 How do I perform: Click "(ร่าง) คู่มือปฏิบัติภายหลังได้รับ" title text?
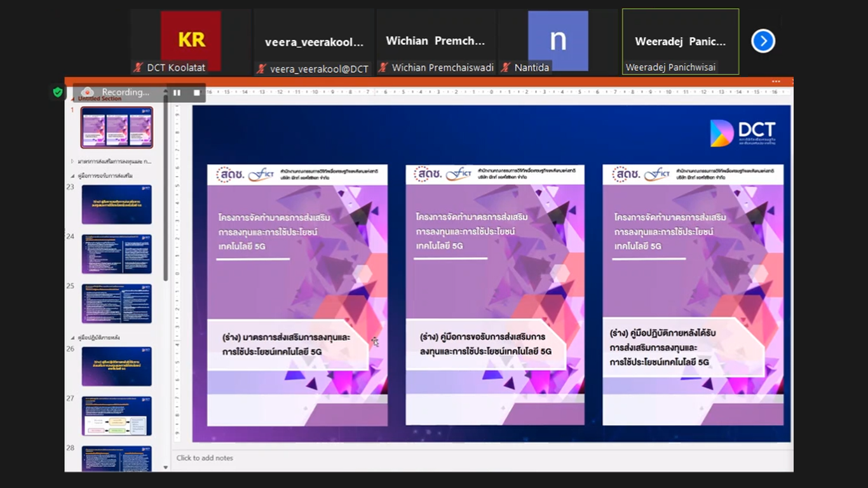coord(663,333)
